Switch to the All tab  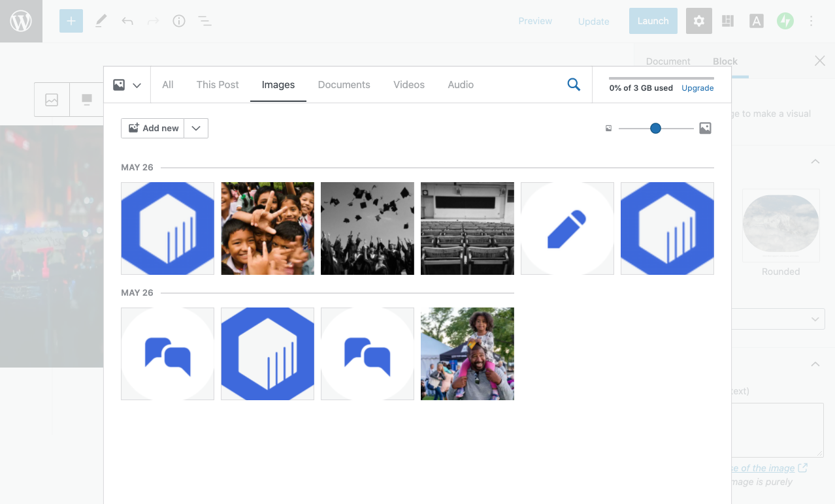(x=168, y=85)
